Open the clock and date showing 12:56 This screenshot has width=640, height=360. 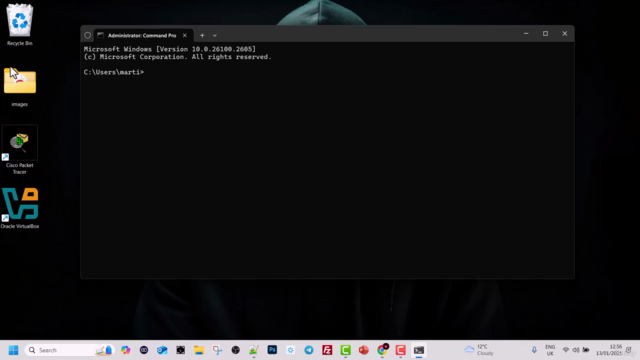pos(609,350)
